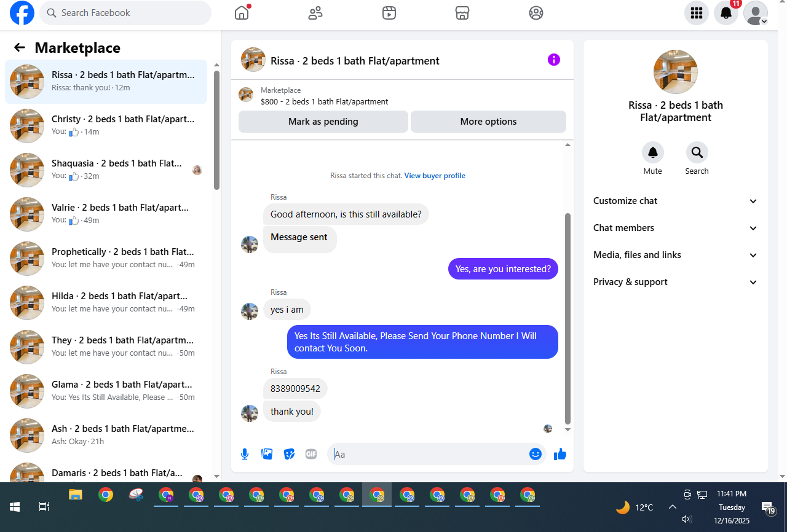Open Hilda conversation in the chat list
787x532 pixels.
[x=106, y=303]
